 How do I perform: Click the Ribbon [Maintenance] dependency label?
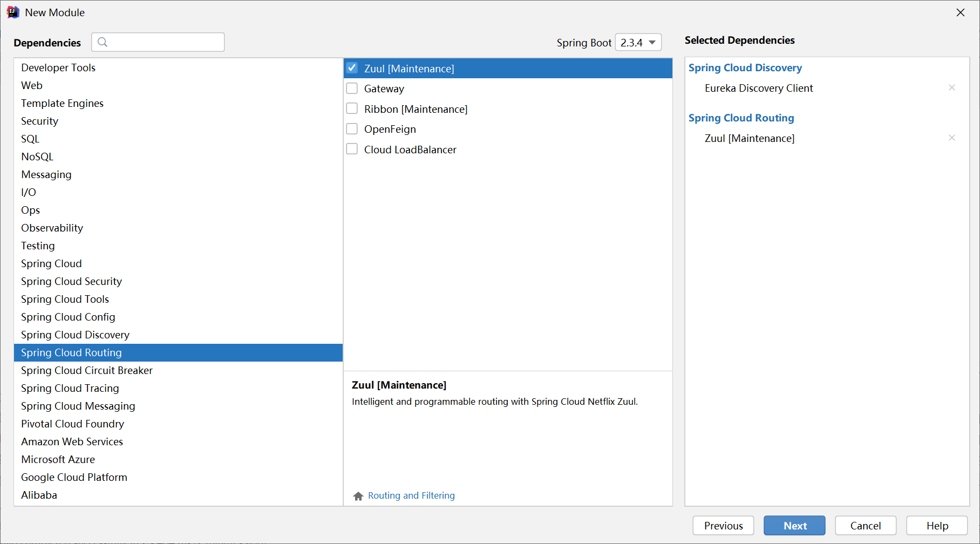(x=416, y=109)
